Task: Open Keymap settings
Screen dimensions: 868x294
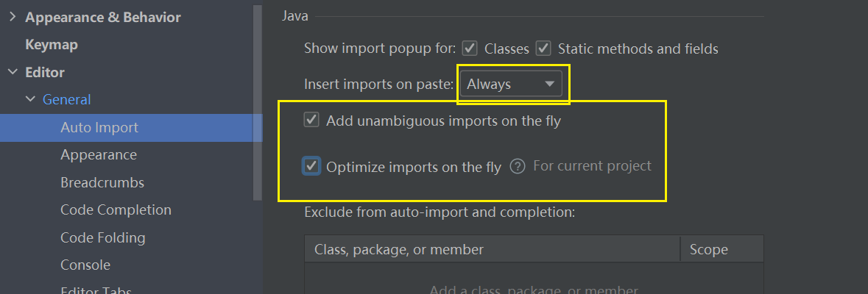Action: 52,45
